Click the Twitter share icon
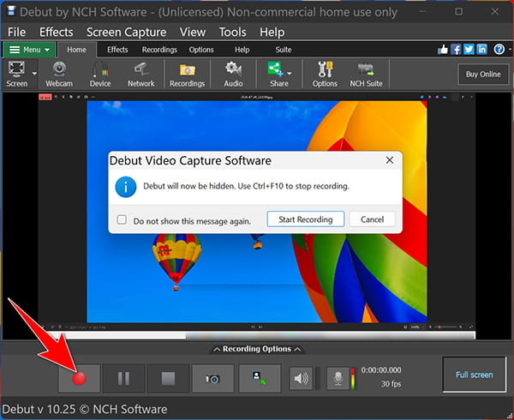This screenshot has width=514, height=420. [x=469, y=50]
